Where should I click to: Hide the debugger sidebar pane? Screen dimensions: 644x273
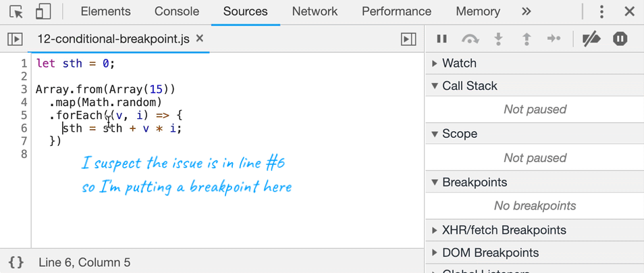pos(408,39)
